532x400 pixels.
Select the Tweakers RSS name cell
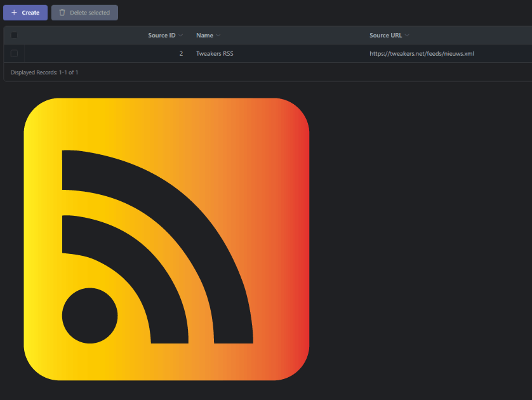[x=215, y=53]
